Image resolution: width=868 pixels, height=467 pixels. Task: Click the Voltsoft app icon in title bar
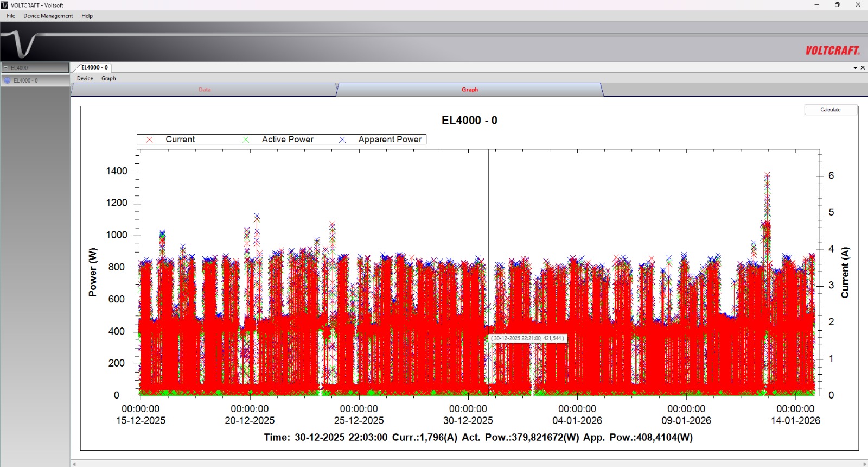pos(5,5)
